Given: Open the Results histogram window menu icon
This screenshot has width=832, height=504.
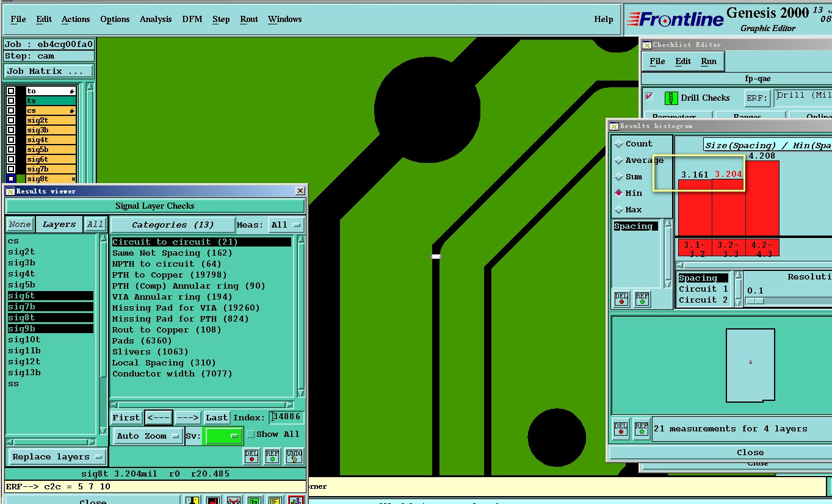Looking at the screenshot, I should point(614,126).
